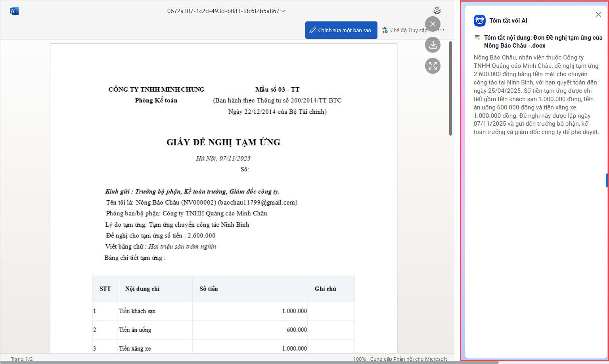
Task: Expand the preview to full screen
Action: (x=433, y=66)
